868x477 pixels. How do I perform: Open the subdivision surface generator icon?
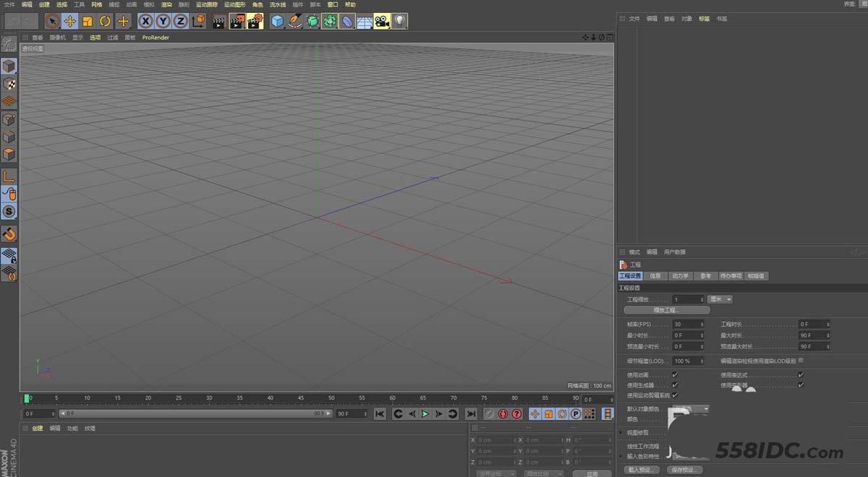click(x=312, y=21)
